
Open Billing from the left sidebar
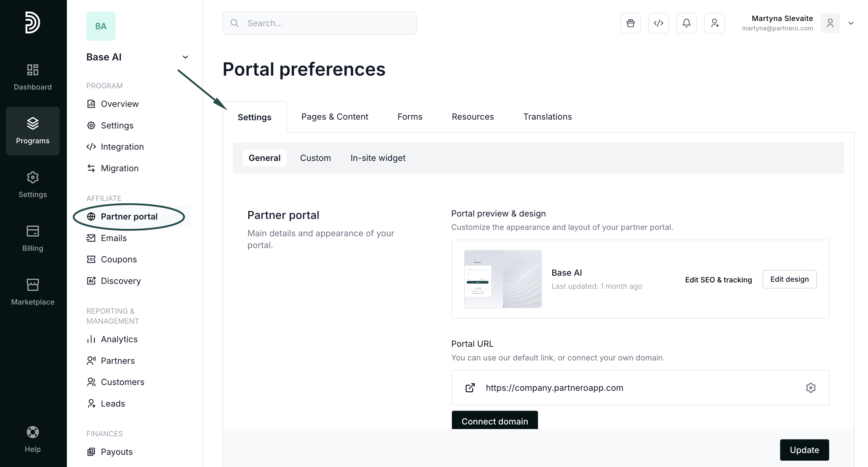(33, 238)
